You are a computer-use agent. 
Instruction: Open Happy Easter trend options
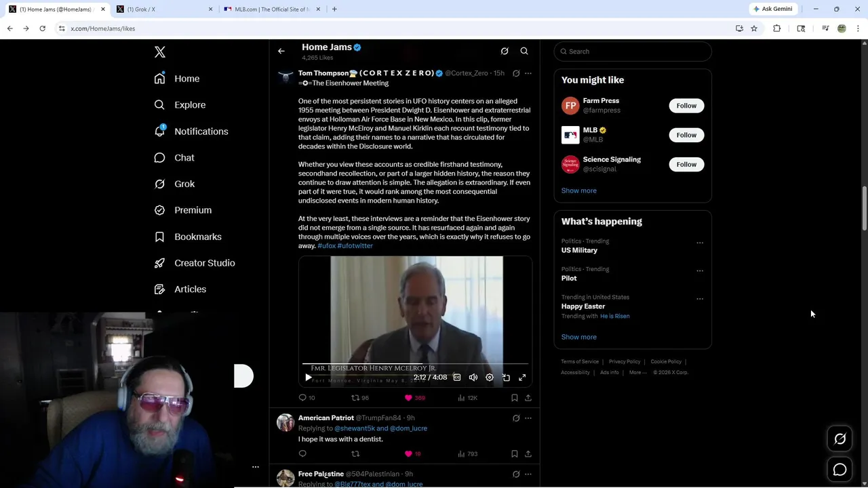[x=700, y=298]
